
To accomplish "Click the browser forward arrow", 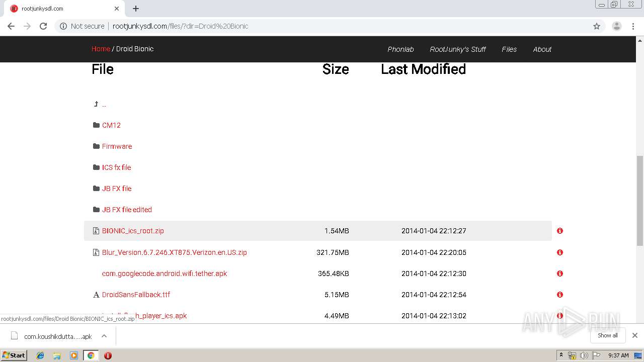I will click(x=27, y=26).
